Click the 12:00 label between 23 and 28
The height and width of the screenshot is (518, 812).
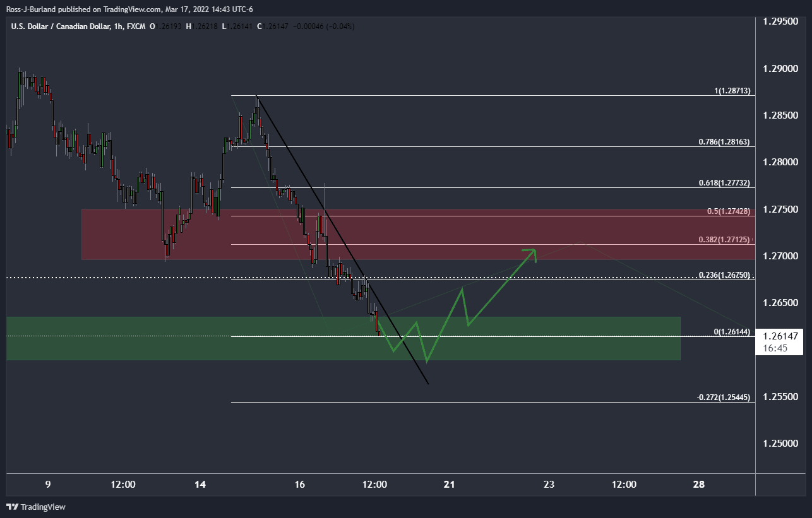click(x=624, y=485)
